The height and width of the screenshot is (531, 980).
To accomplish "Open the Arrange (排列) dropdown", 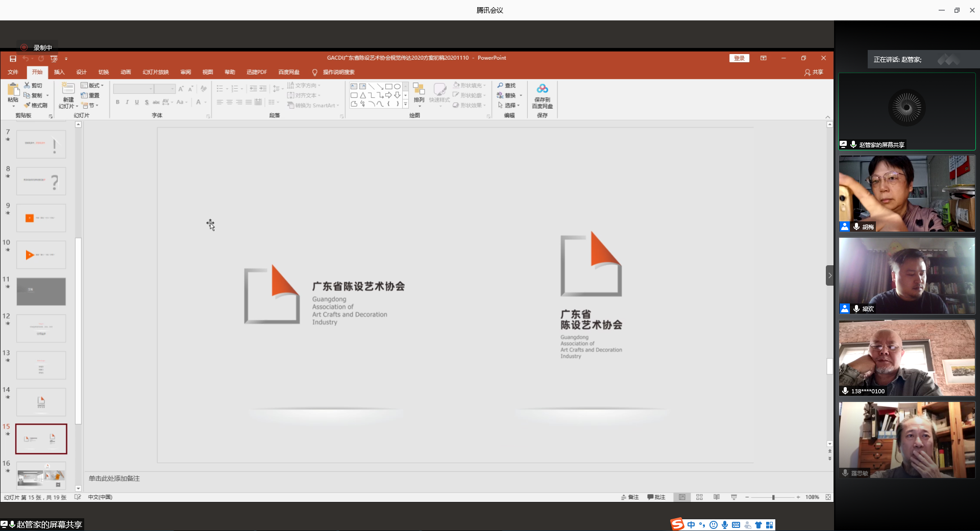I will pos(419,94).
